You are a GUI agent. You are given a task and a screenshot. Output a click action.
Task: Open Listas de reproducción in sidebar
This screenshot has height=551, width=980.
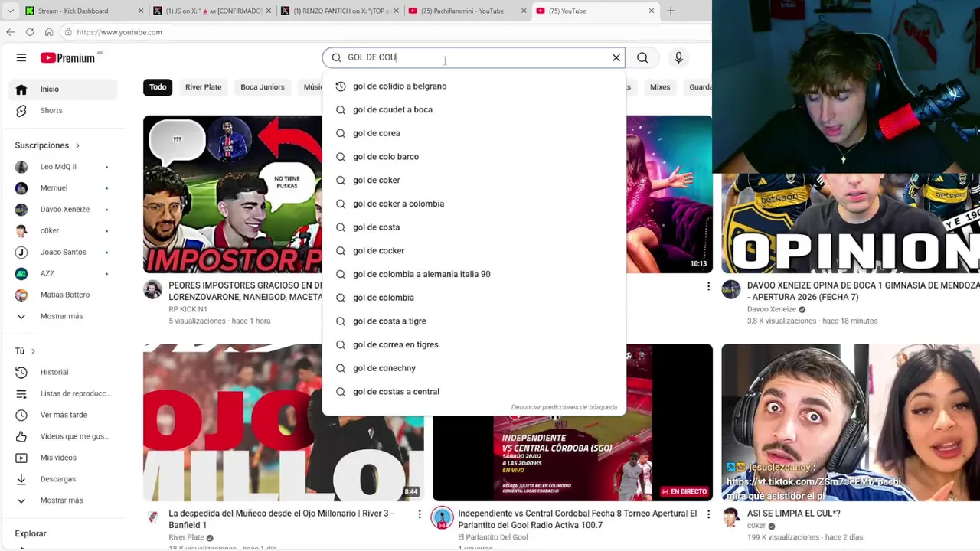pos(64,393)
